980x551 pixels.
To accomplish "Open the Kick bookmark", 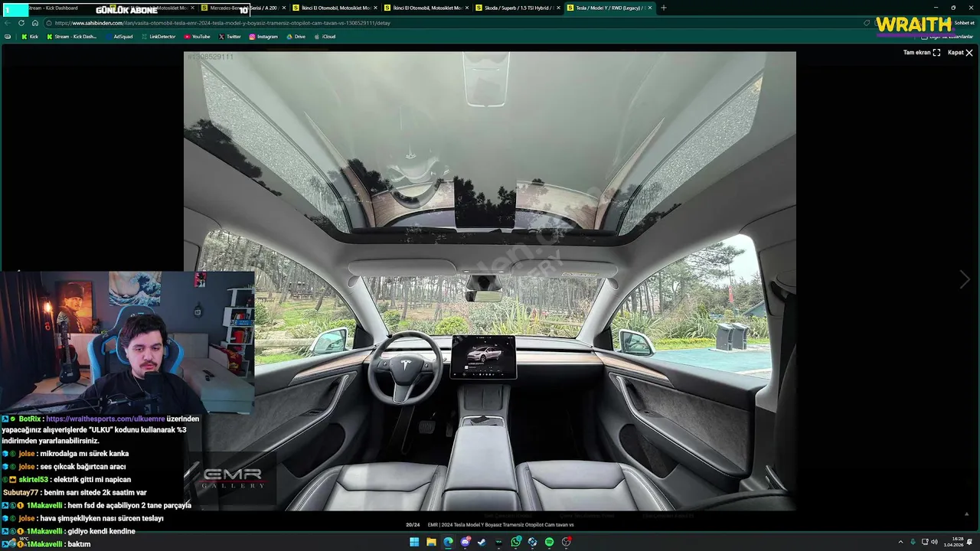I will [30, 37].
